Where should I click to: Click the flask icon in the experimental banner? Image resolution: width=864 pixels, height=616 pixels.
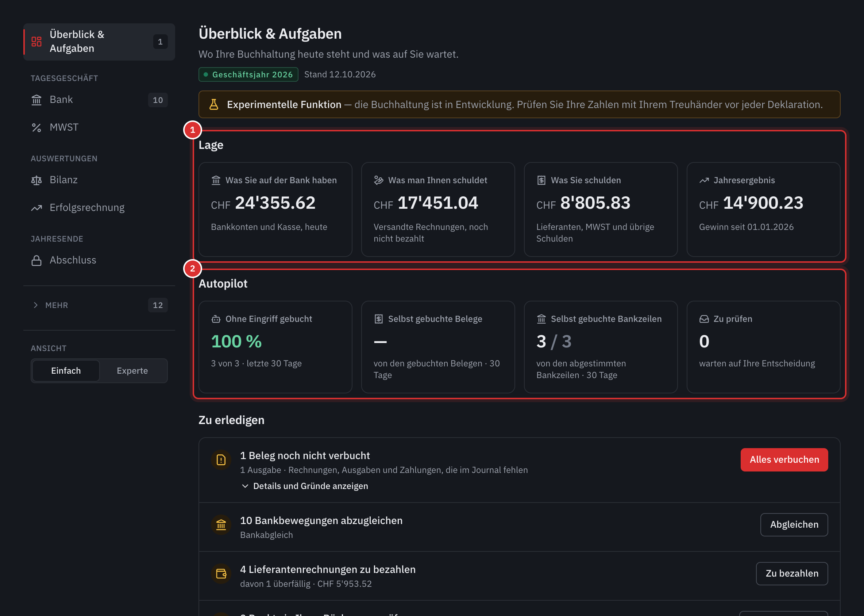[x=214, y=104]
